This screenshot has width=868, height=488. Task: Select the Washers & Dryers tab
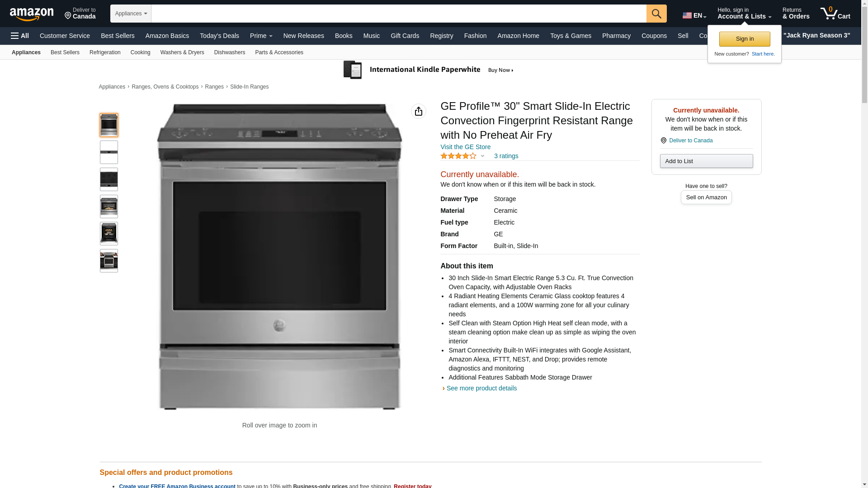(182, 52)
